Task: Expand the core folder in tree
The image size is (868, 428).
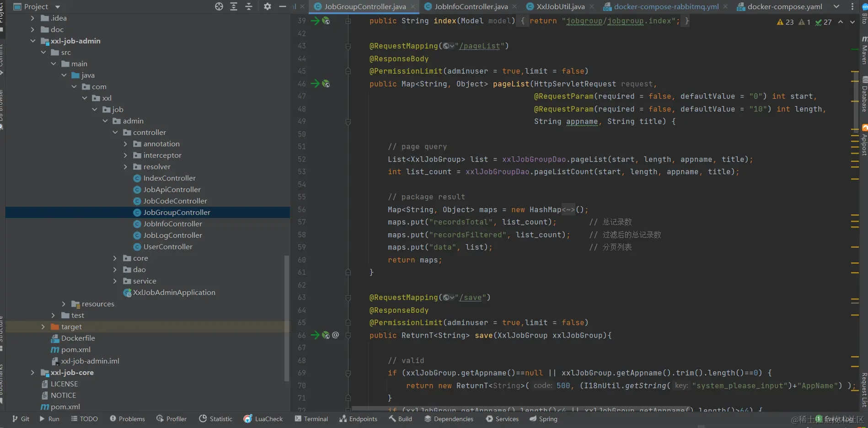Action: tap(115, 258)
